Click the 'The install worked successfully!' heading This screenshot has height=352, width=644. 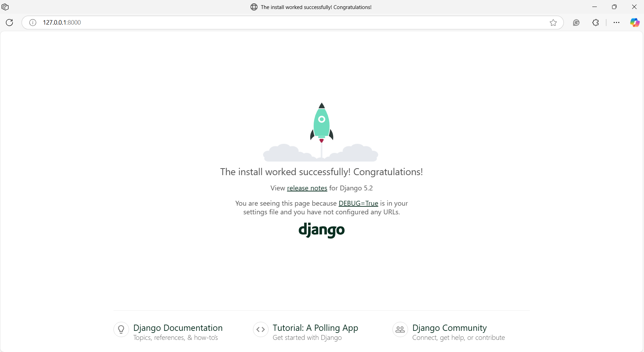[322, 172]
